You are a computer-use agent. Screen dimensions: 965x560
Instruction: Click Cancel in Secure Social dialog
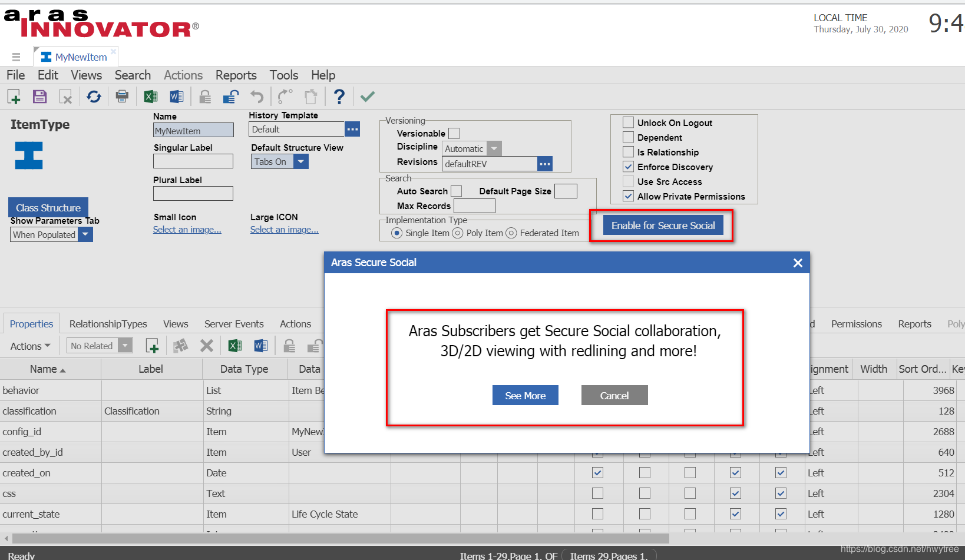[614, 396]
